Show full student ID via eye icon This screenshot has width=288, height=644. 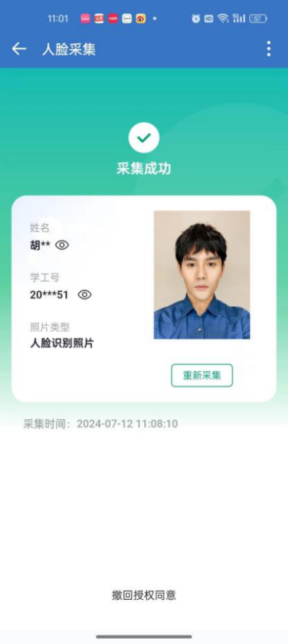click(x=84, y=295)
